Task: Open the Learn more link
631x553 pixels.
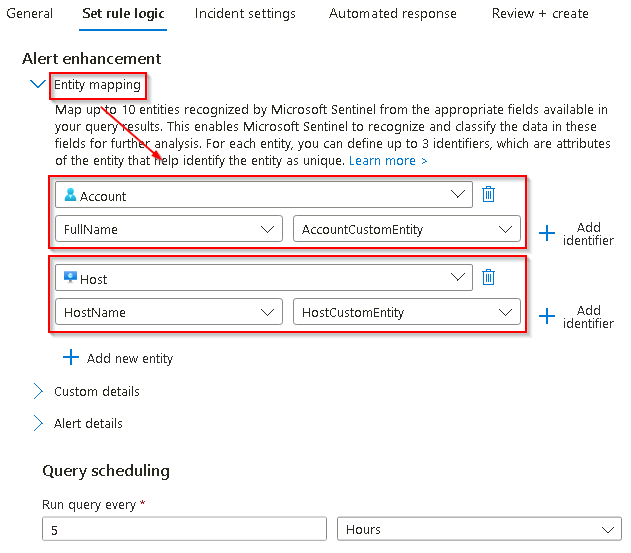Action: coord(388,161)
